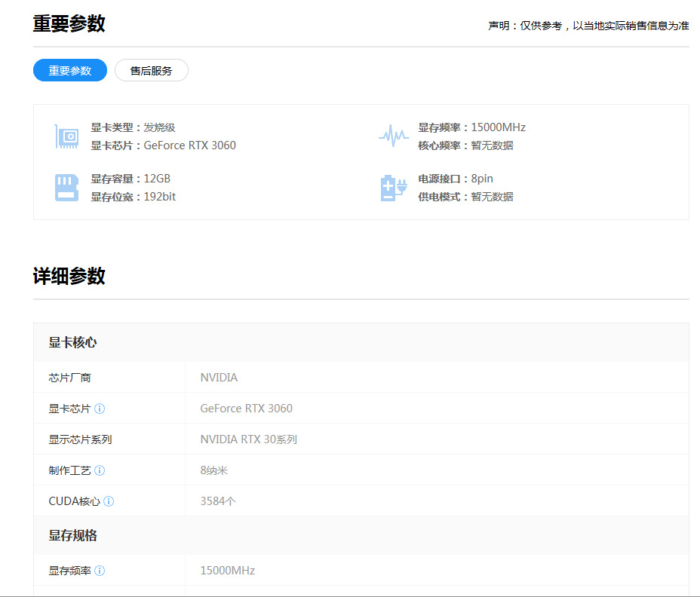This screenshot has width=700, height=597.
Task: Click GeForce RTX 3060 in summary box
Action: (x=189, y=145)
